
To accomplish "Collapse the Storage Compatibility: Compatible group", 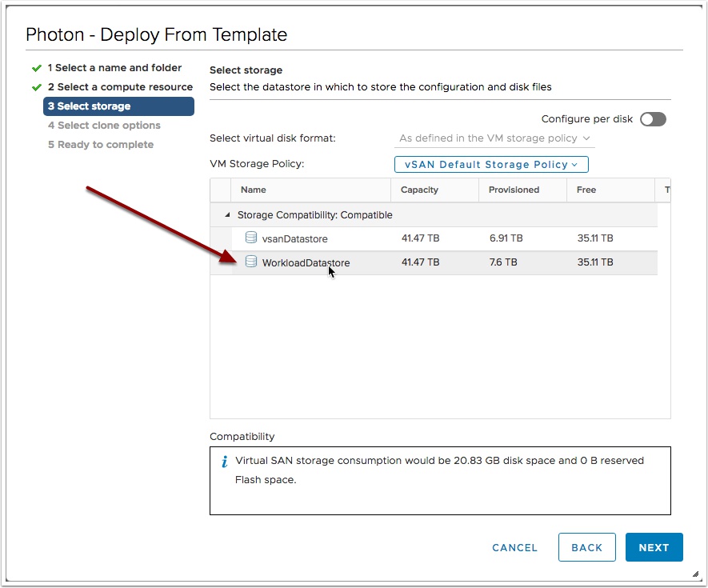I will [x=227, y=215].
